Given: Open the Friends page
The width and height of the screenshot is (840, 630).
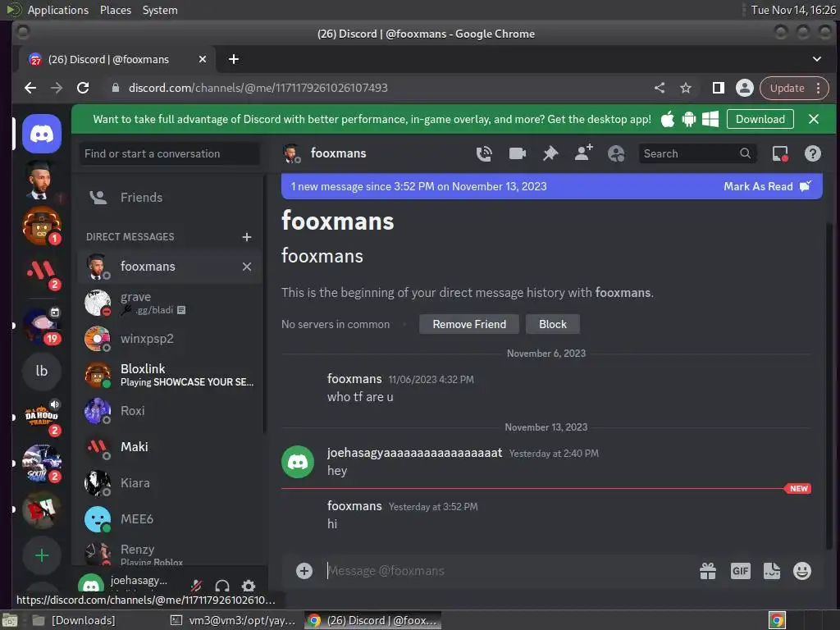Looking at the screenshot, I should [170, 198].
